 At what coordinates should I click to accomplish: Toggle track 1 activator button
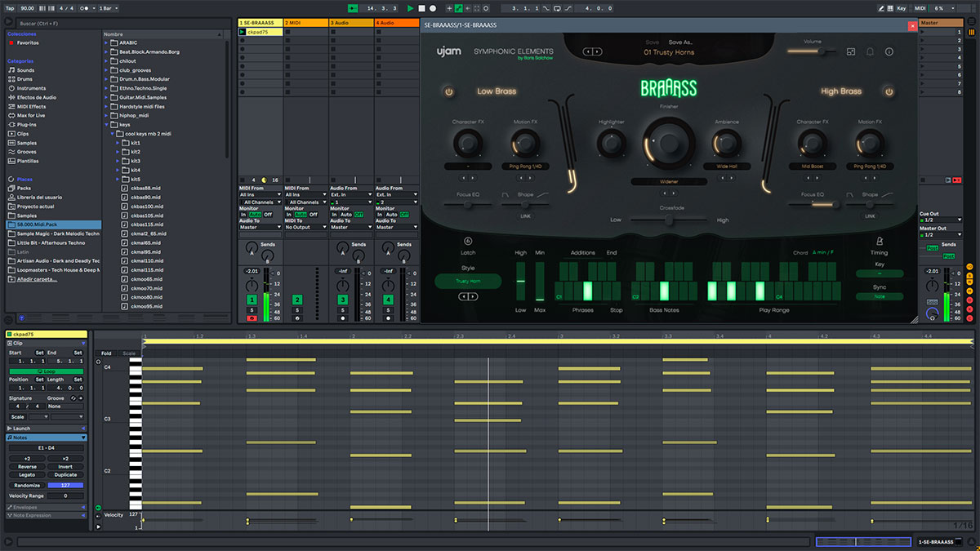point(252,300)
